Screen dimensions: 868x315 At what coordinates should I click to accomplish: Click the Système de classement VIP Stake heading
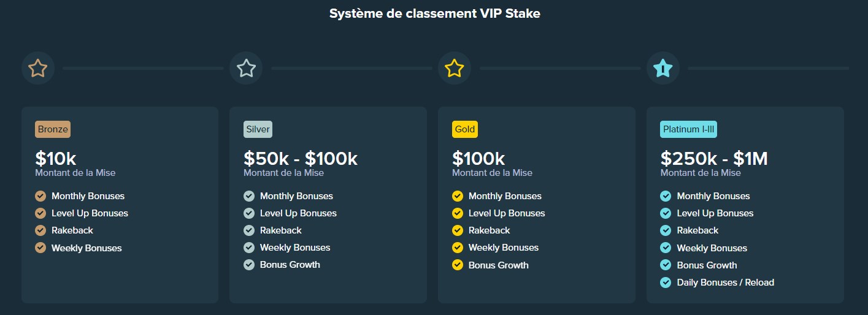pos(434,13)
